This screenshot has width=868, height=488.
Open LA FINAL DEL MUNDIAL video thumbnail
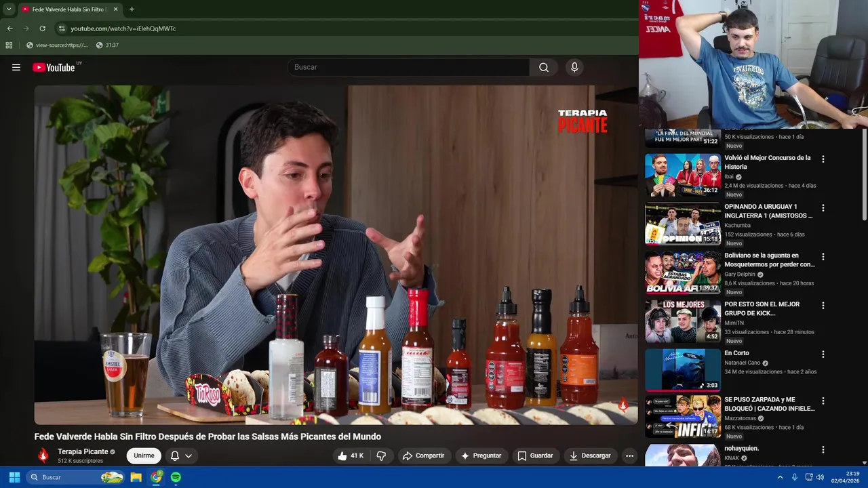tap(682, 138)
